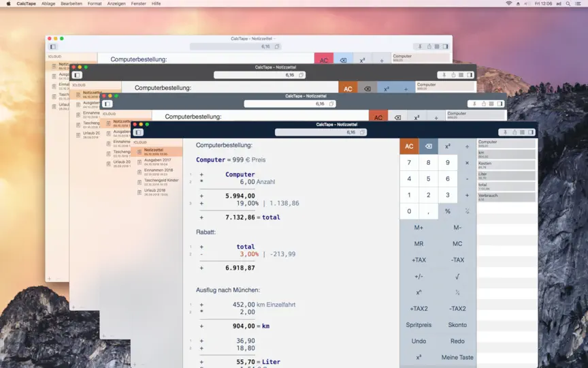The height and width of the screenshot is (368, 588).
Task: Click the Undo key
Action: coord(419,341)
